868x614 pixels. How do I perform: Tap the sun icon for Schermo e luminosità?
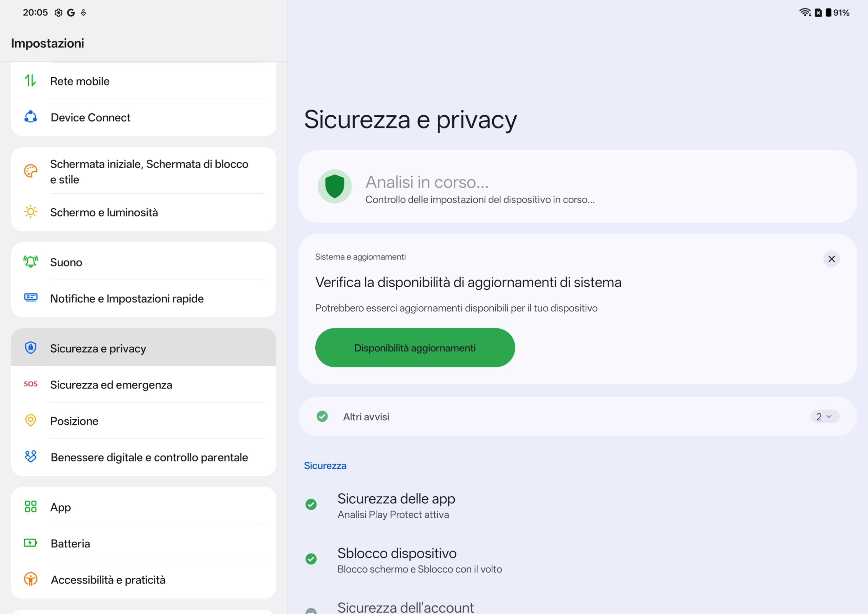[x=31, y=212]
